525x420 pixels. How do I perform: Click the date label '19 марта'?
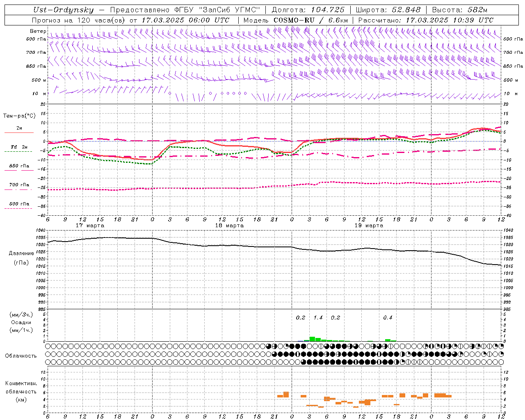pyautogui.click(x=369, y=226)
